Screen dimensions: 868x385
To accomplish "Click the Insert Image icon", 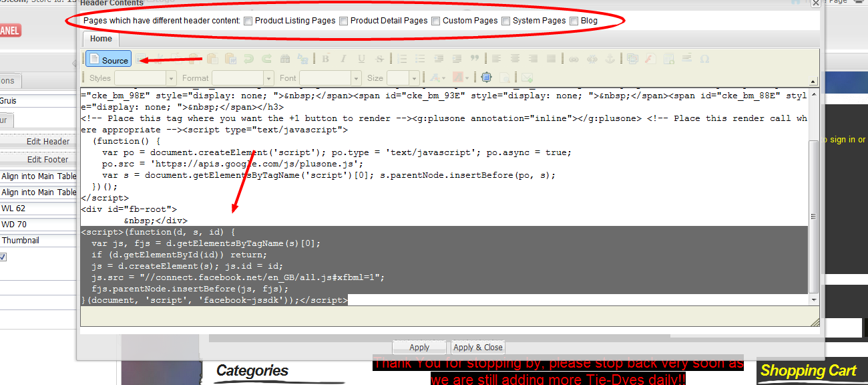I will [x=632, y=59].
